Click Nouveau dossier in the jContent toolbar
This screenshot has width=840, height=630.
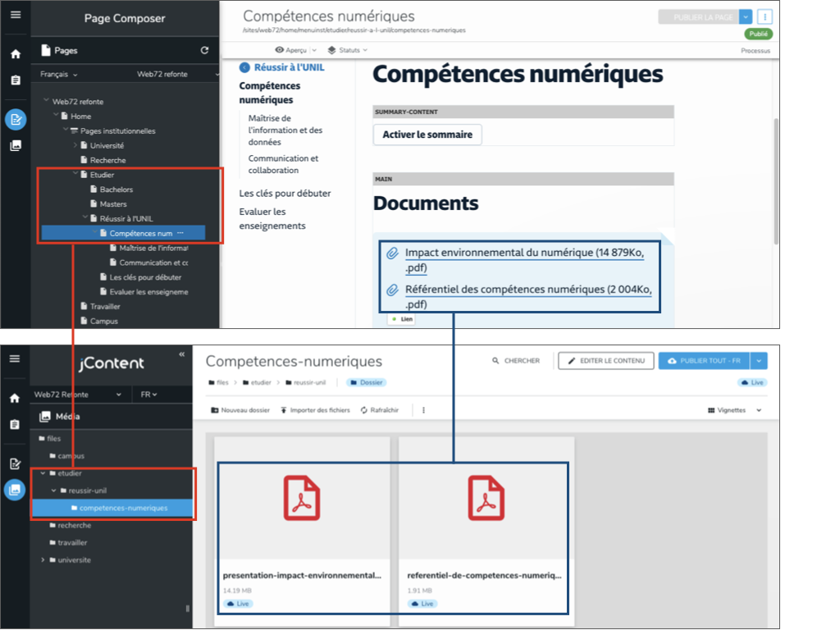click(240, 410)
